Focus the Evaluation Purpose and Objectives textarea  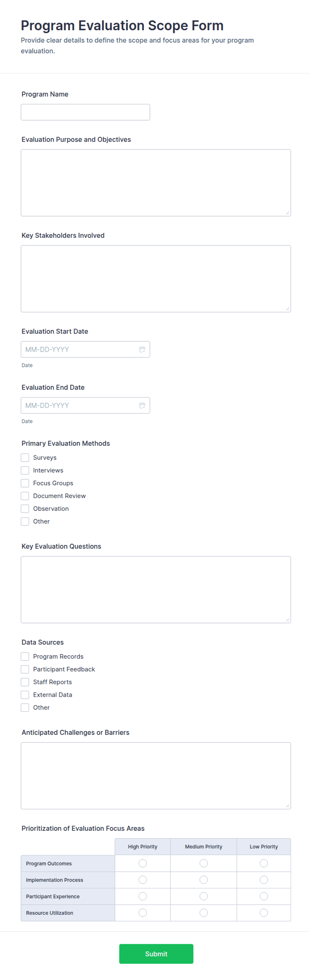[155, 183]
